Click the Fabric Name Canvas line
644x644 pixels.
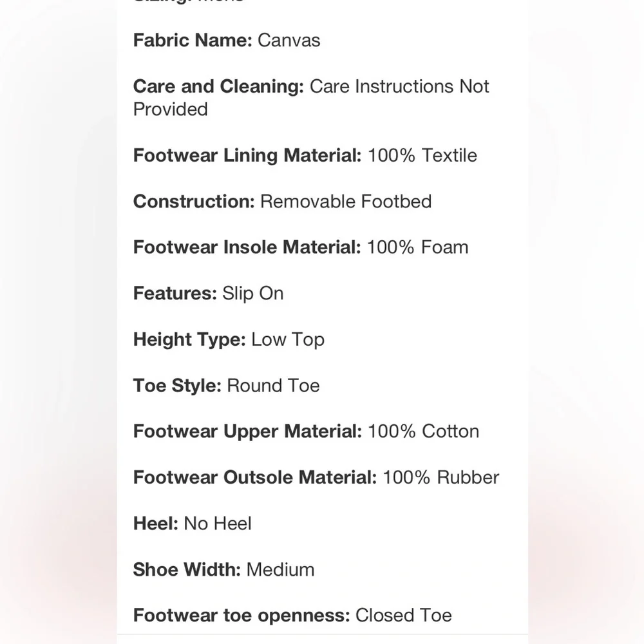227,40
